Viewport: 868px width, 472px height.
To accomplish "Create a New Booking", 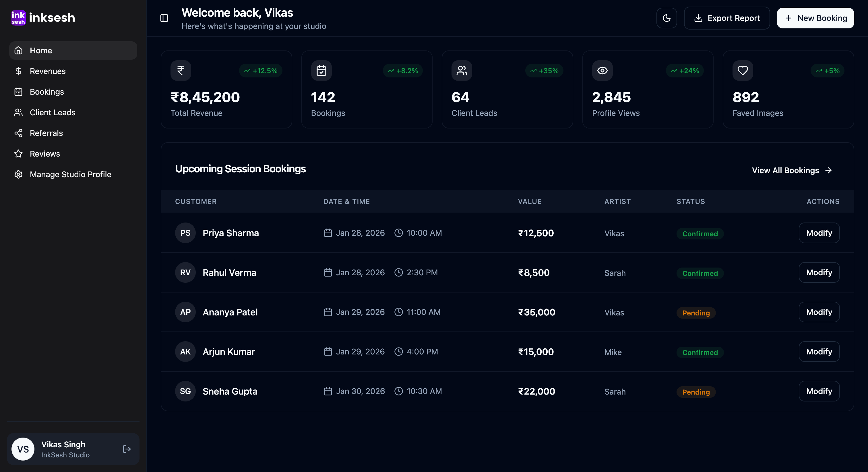I will 815,18.
